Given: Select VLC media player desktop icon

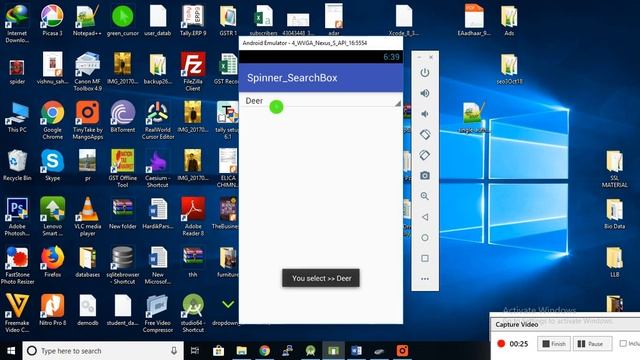Looking at the screenshot, I should click(x=87, y=216).
